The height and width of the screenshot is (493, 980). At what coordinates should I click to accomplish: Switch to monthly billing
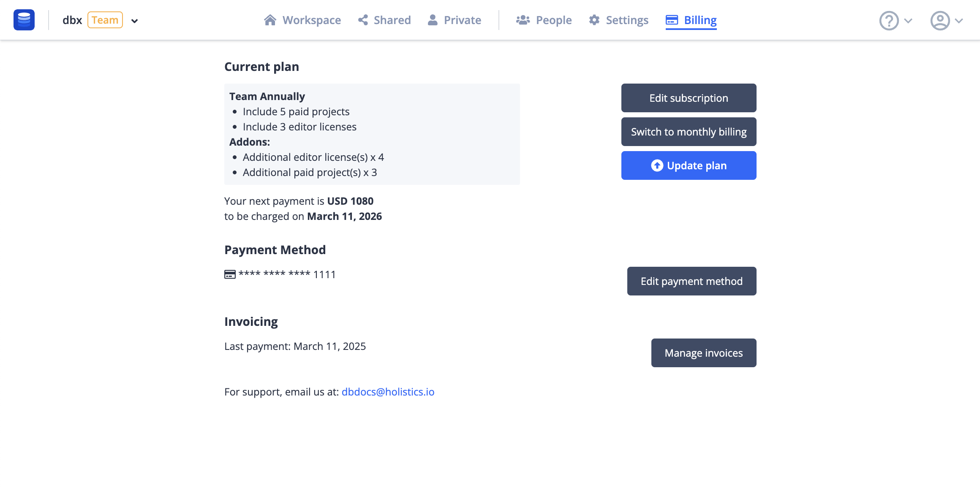tap(689, 132)
